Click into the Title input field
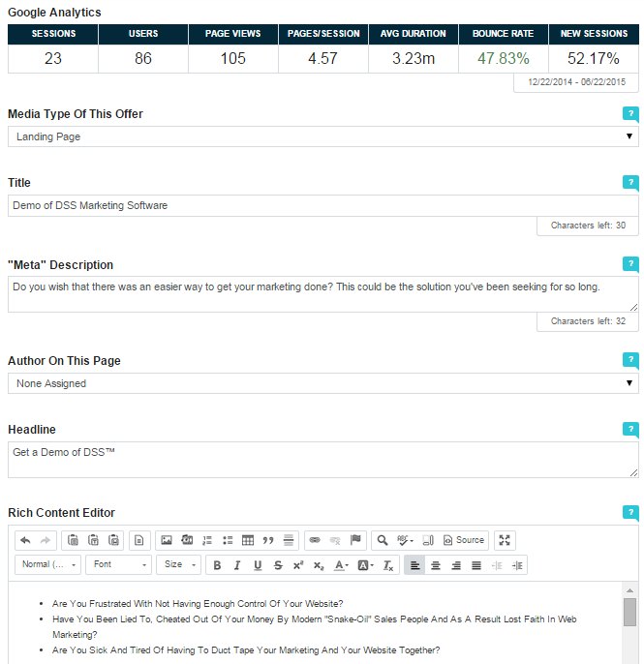644x664 pixels. pos(322,205)
